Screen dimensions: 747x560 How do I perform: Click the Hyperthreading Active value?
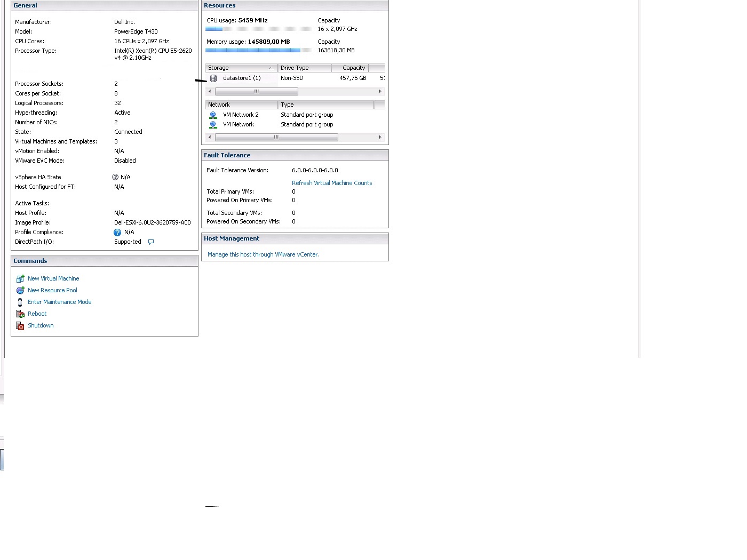pos(122,113)
